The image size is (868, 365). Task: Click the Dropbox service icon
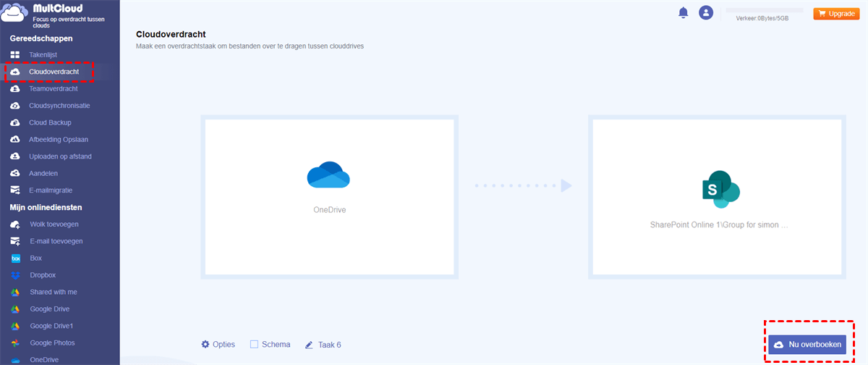pyautogui.click(x=15, y=275)
